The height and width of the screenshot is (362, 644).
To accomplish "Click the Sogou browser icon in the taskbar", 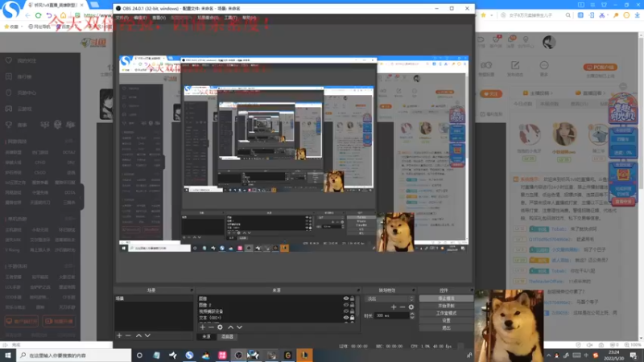I will (189, 356).
